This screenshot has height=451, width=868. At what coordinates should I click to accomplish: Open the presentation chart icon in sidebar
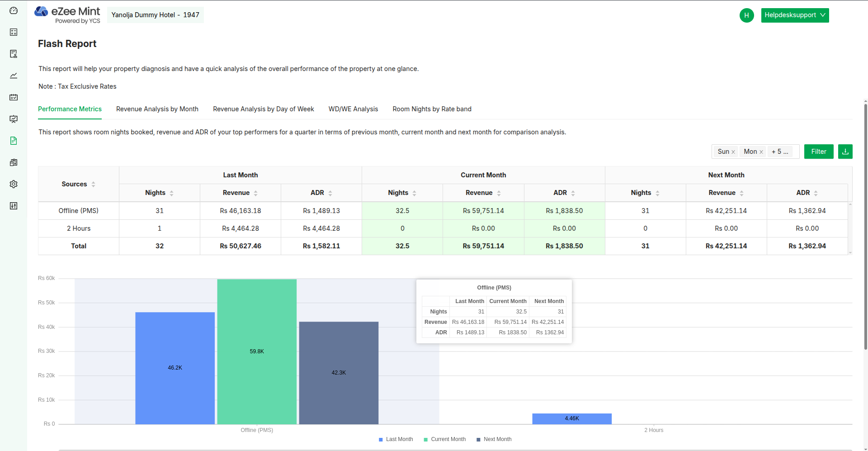(14, 119)
